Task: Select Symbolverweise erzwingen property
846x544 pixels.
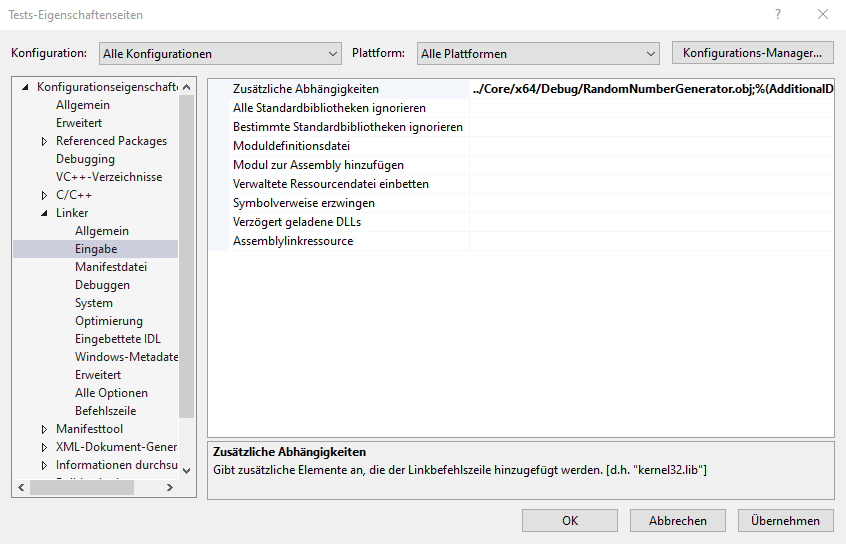Action: point(521,203)
